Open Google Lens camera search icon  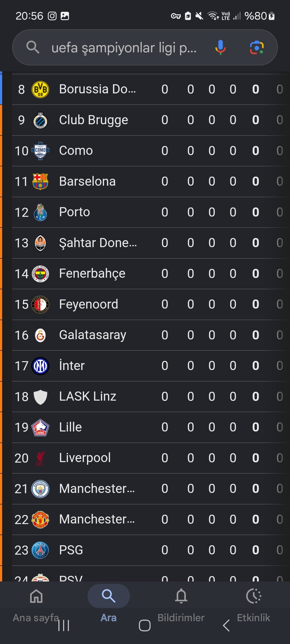click(257, 47)
